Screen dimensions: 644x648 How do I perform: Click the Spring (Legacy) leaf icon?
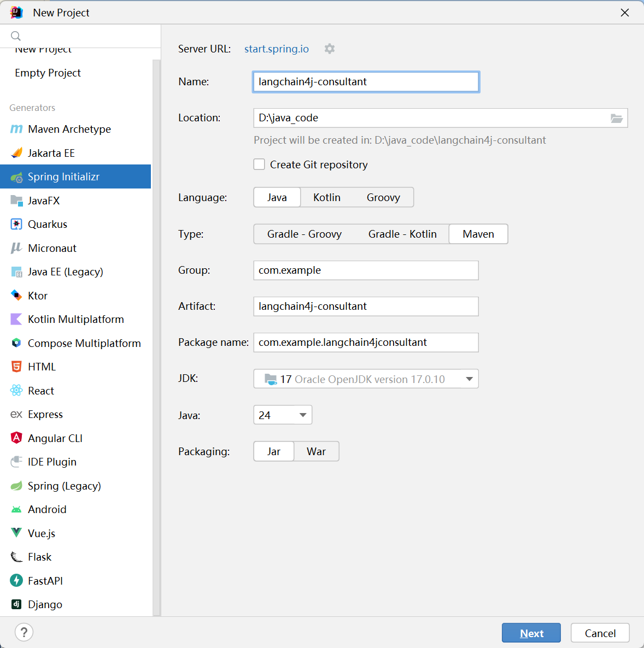pyautogui.click(x=16, y=486)
